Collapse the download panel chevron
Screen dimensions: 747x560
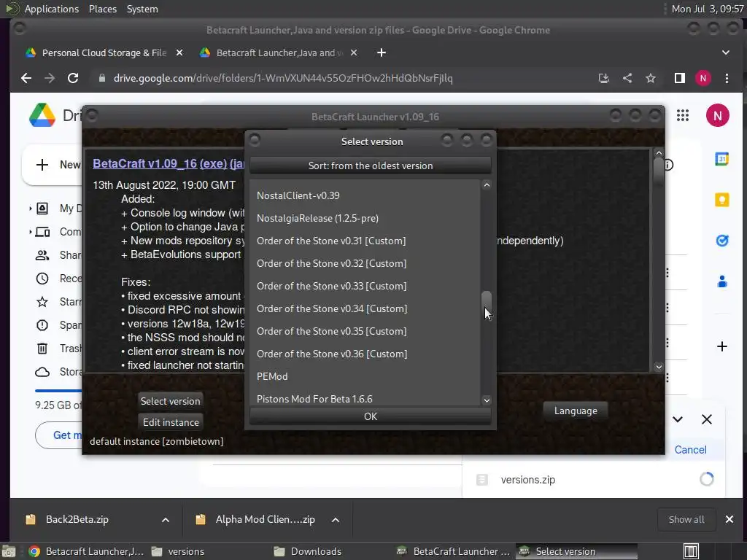pyautogui.click(x=678, y=419)
